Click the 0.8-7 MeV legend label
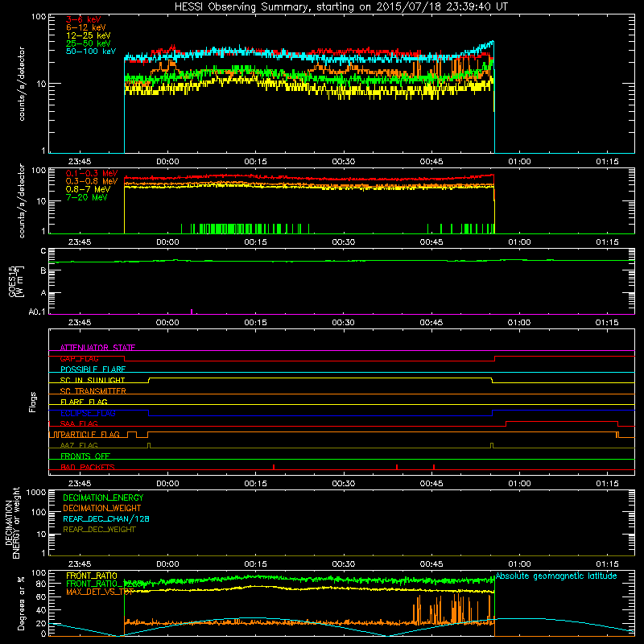Screen dimensions: 644x644 click(x=88, y=189)
